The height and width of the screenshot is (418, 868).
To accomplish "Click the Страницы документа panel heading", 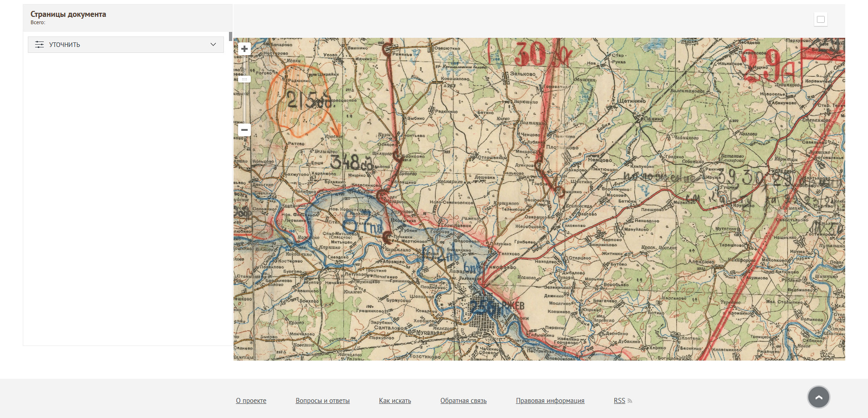I will tap(68, 14).
